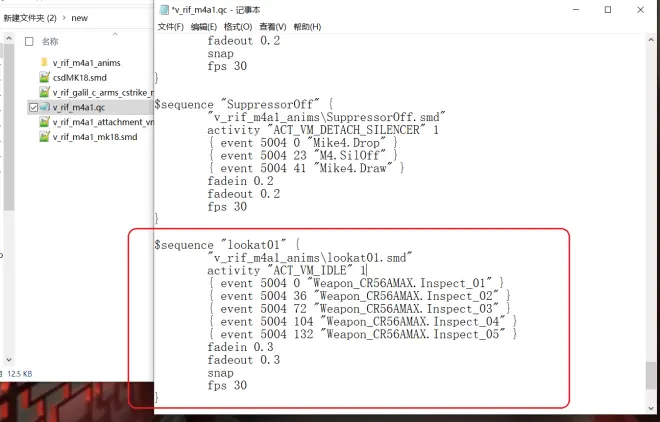This screenshot has width=660, height=422.
Task: Click the v_rif_m4a1_anims folder name
Action: point(87,63)
